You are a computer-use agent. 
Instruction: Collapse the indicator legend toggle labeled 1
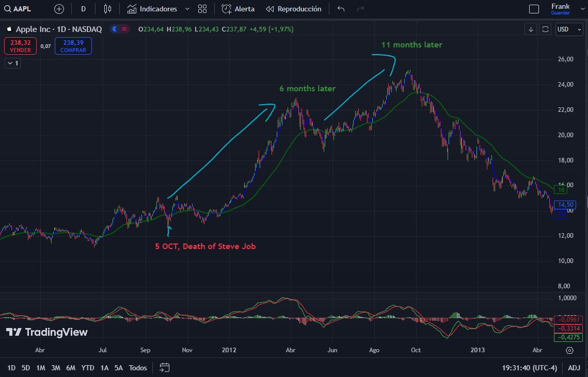tap(13, 63)
